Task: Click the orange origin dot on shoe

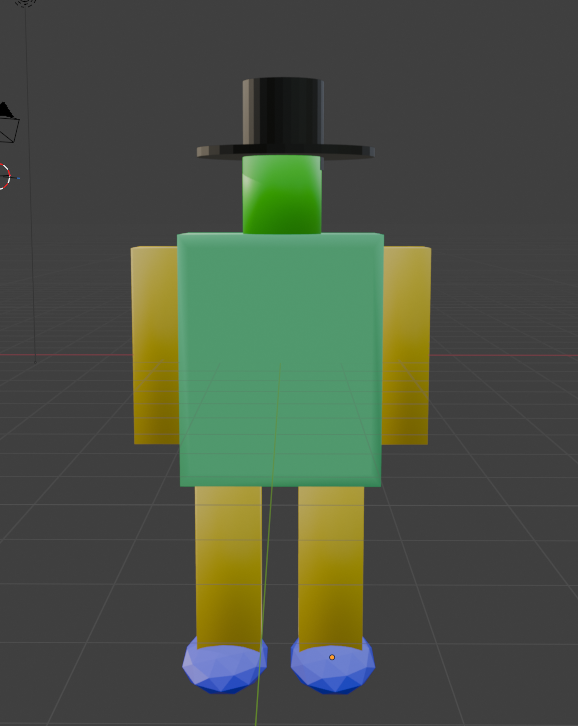Action: tap(332, 657)
